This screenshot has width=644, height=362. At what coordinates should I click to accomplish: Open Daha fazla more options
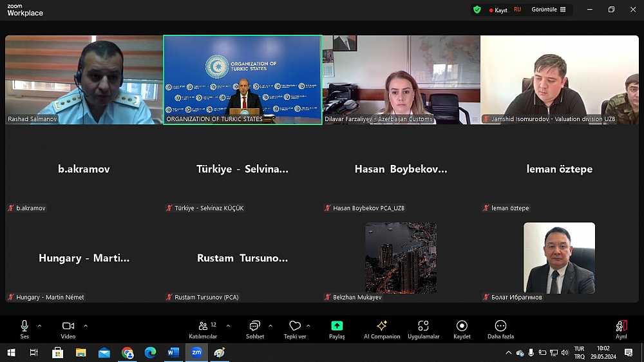click(500, 329)
